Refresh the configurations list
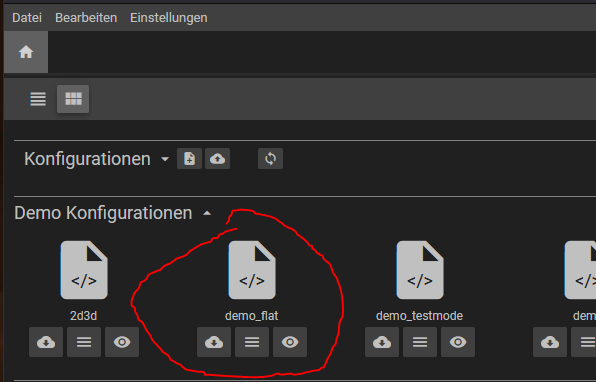This screenshot has height=382, width=596. [x=270, y=159]
